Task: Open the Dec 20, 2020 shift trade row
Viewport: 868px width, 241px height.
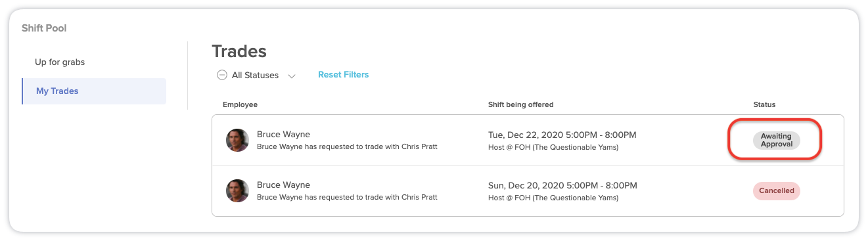Action: 528,190
